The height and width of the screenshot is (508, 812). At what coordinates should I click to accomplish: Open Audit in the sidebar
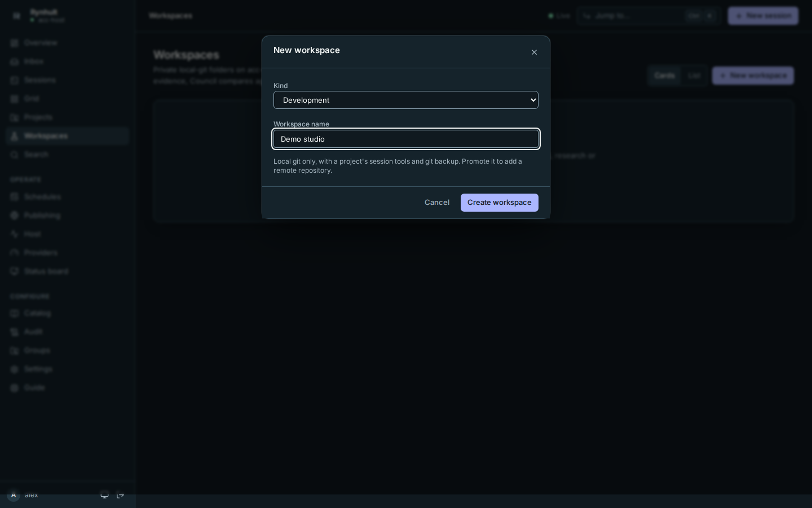tap(68, 332)
